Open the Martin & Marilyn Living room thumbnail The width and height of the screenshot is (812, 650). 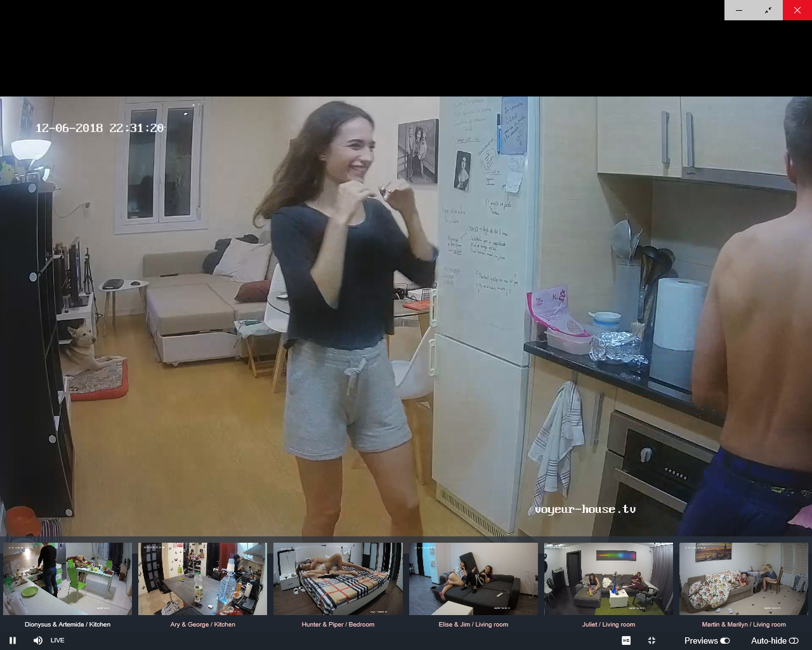743,579
